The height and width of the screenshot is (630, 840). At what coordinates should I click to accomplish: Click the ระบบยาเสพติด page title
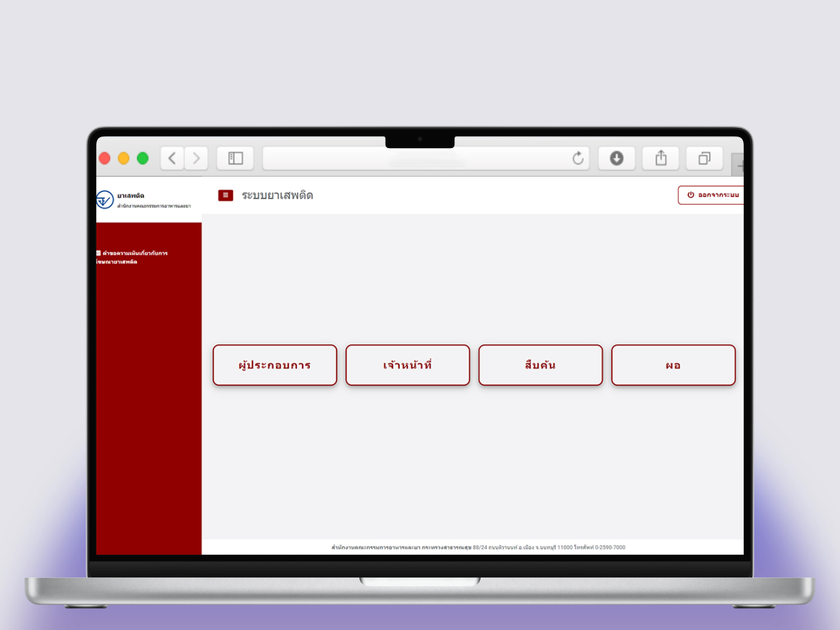click(x=278, y=195)
